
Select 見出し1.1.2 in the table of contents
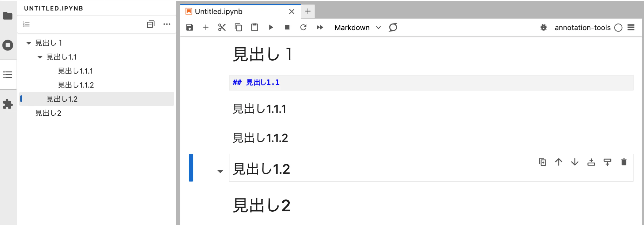tap(76, 85)
